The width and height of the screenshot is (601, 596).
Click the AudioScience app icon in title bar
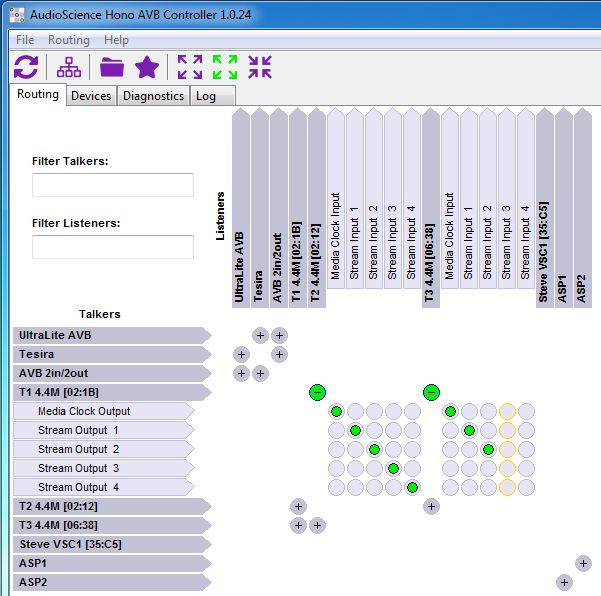pyautogui.click(x=13, y=14)
